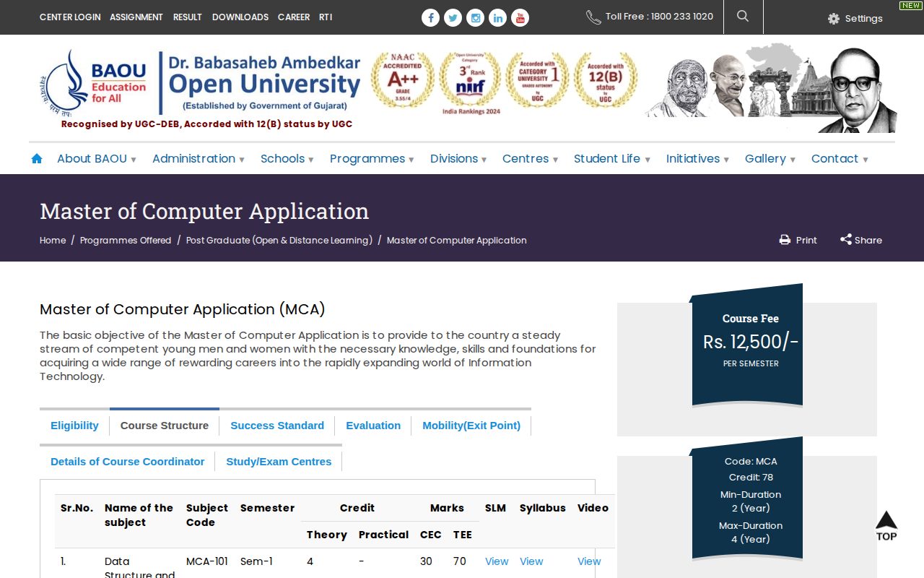Go to Programmes Offered breadcrumb
This screenshot has width=924, height=578.
tap(126, 241)
